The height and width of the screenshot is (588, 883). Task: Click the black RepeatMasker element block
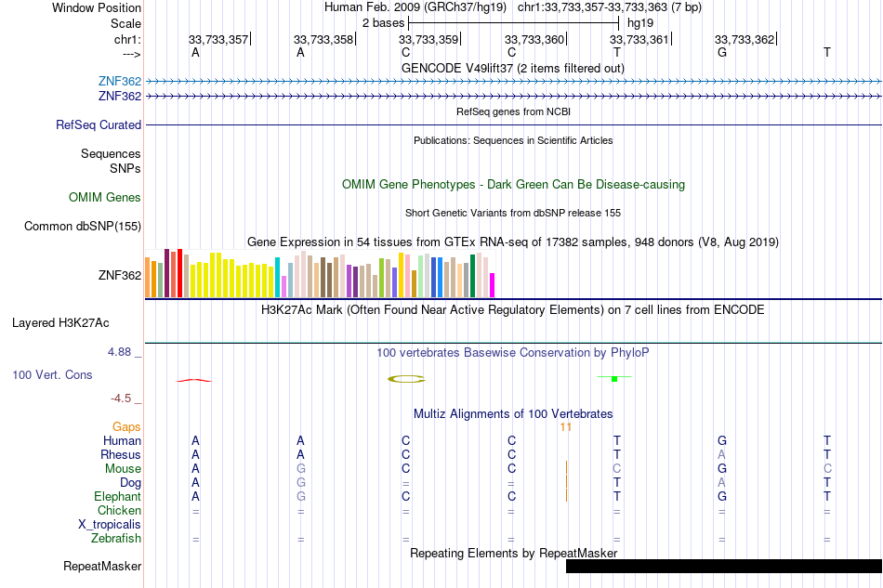(724, 566)
